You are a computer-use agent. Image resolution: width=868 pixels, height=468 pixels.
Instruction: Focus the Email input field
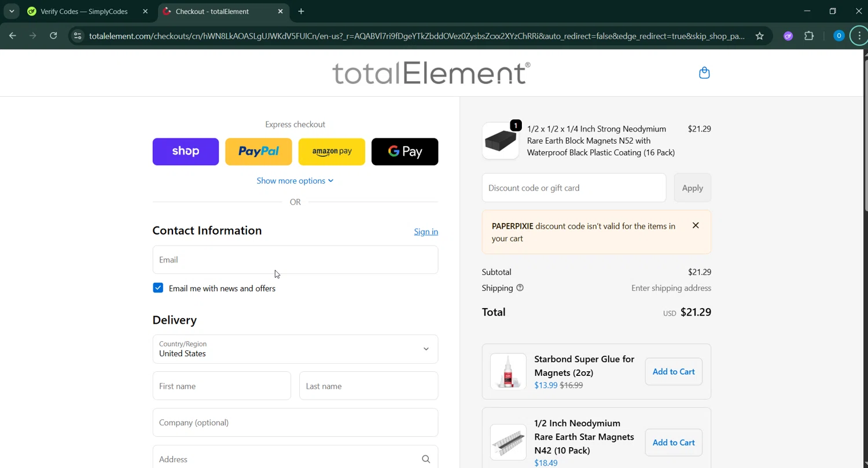click(295, 259)
